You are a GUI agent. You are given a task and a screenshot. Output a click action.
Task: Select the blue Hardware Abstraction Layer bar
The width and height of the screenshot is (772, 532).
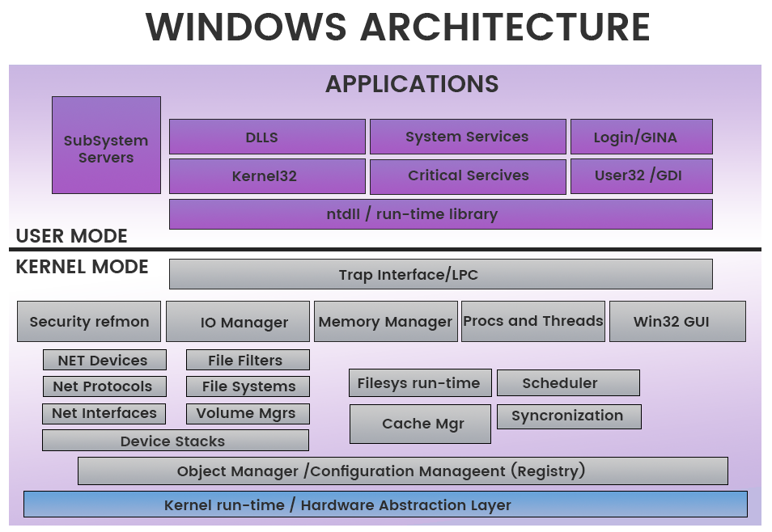[385, 505]
